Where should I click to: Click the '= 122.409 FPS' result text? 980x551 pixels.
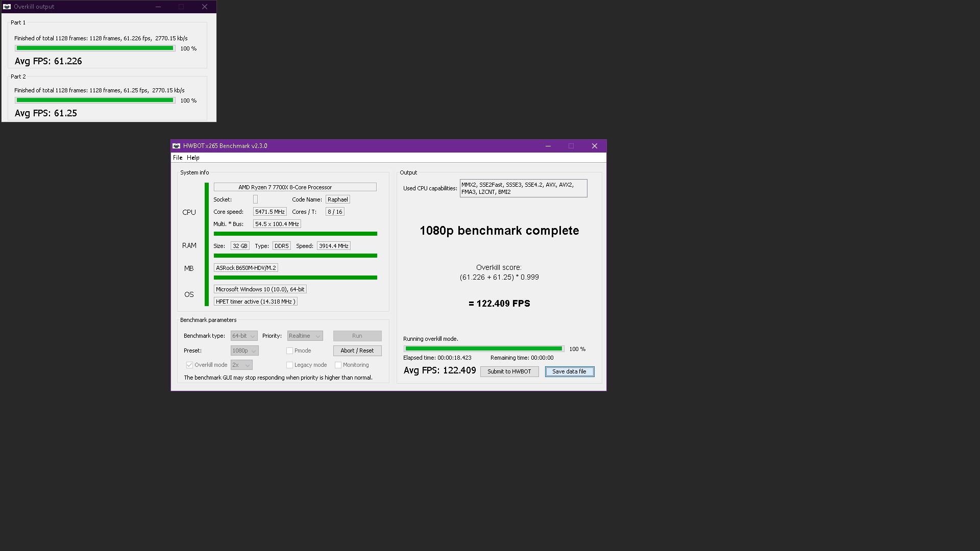(499, 304)
